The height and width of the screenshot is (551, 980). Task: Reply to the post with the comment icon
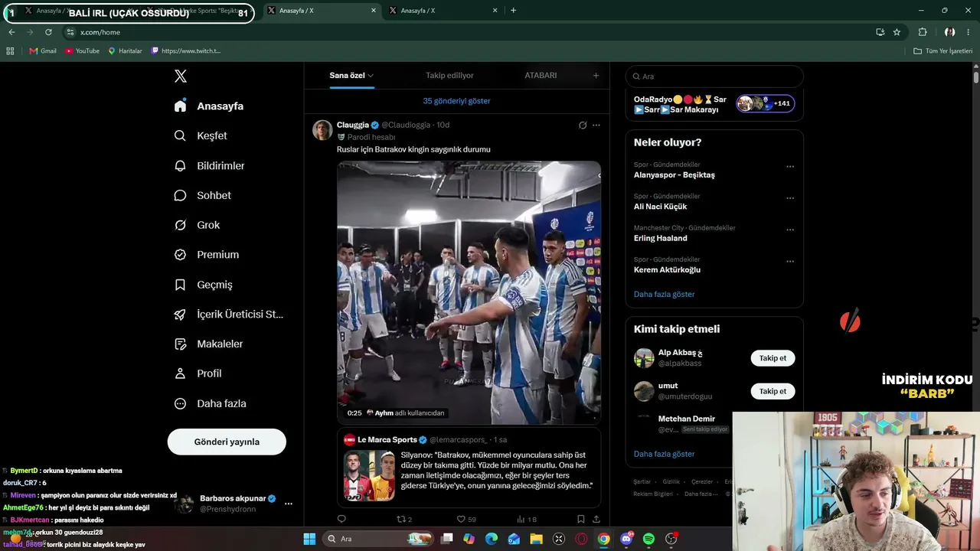click(x=341, y=519)
